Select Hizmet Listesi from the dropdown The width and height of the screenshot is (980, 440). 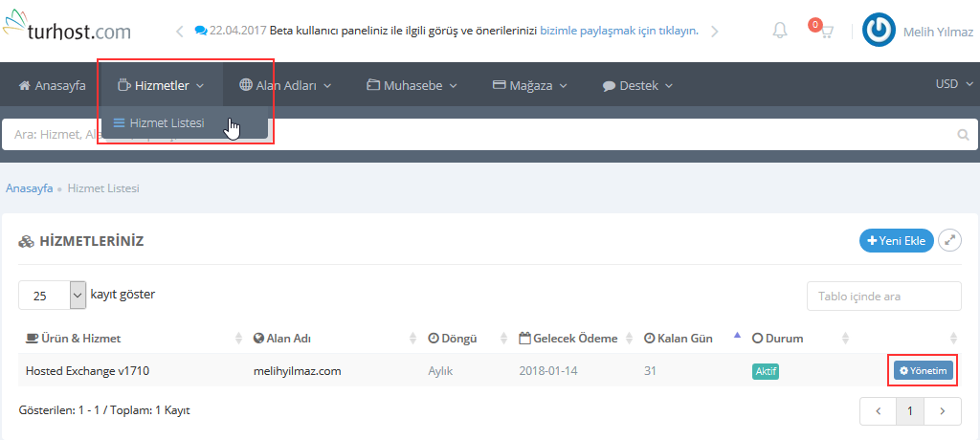coord(167,122)
